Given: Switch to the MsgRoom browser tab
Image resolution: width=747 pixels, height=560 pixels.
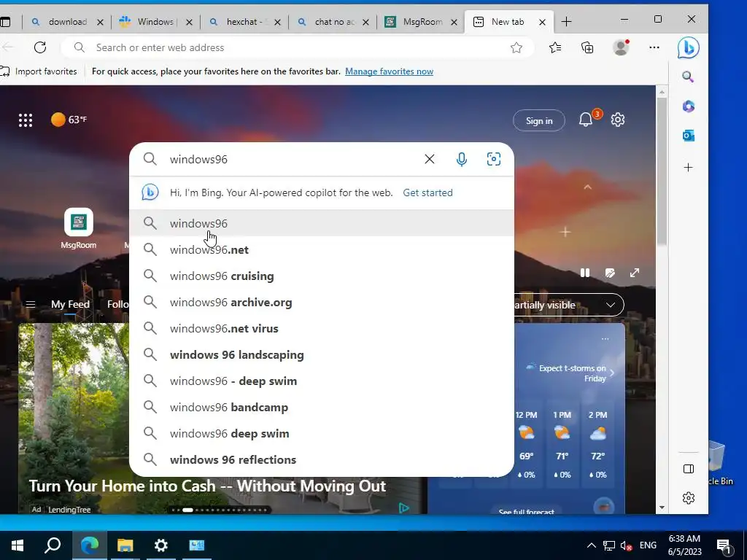Looking at the screenshot, I should [x=421, y=22].
